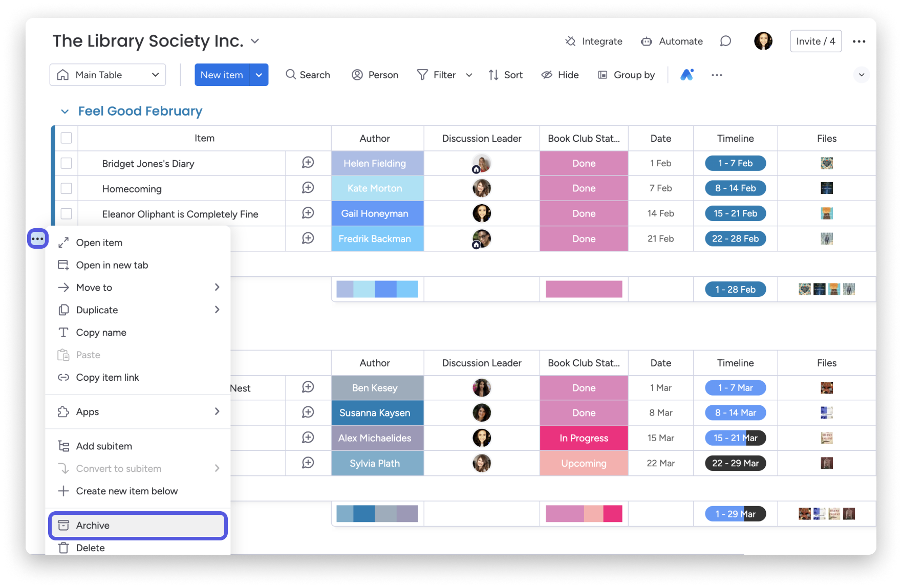Select all items via header checkbox
The image size is (902, 588).
tap(67, 138)
